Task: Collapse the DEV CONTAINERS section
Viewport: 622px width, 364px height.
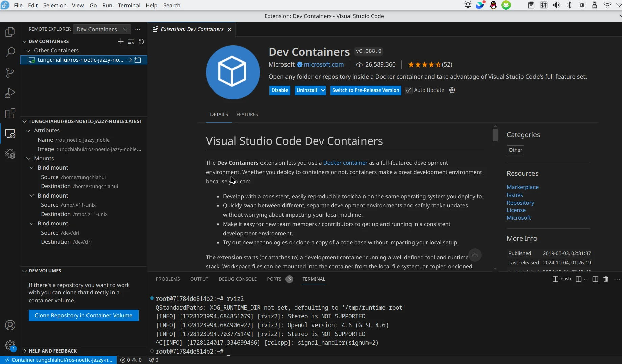Action: point(24,41)
